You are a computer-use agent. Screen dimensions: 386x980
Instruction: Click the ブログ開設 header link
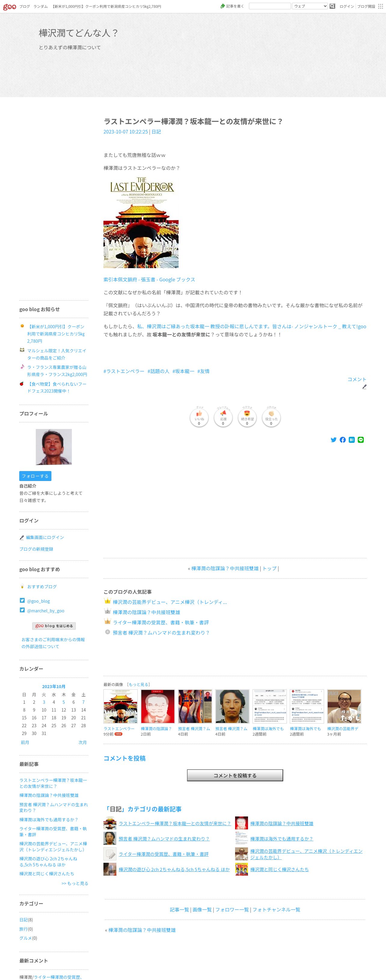366,7
